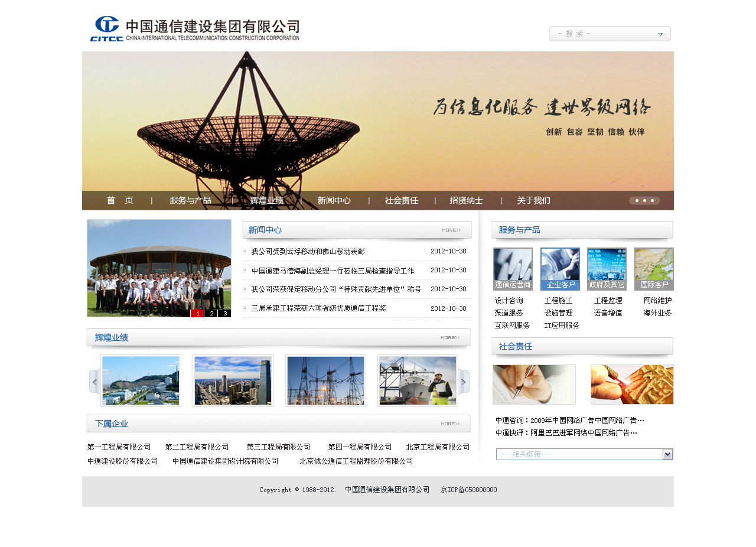The height and width of the screenshot is (547, 756).
Task: Go to next achievements with right arrow
Action: click(464, 382)
